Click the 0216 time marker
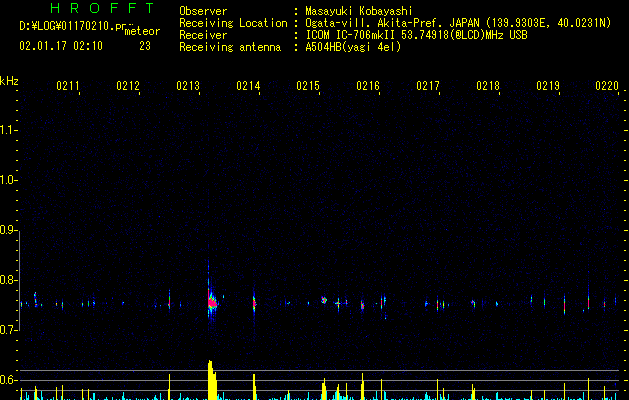The width and height of the screenshot is (629, 400). point(368,86)
